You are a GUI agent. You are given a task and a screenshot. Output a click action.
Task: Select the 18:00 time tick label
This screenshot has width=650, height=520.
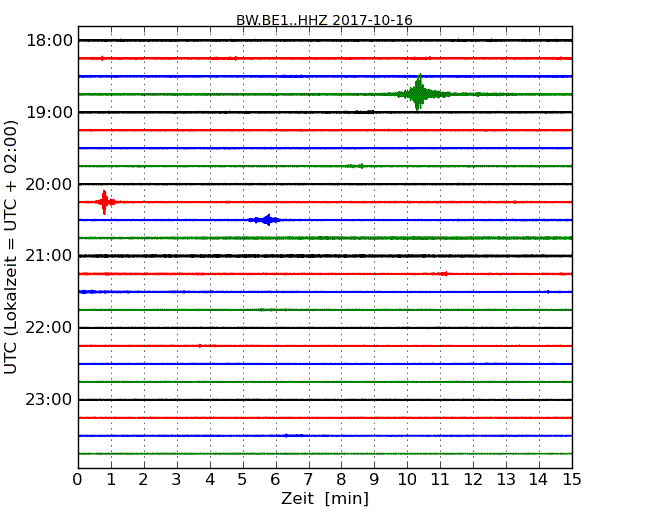(49, 41)
